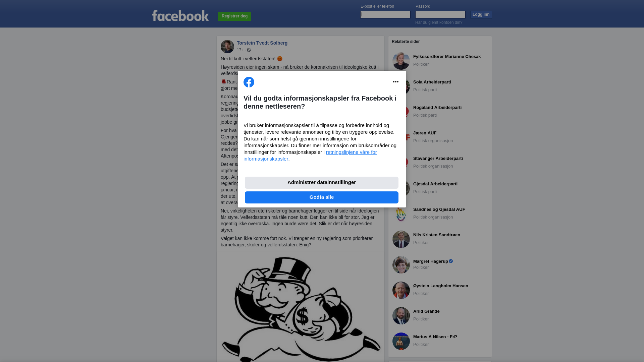Open Marianne Chesak's profile avatar

pos(401,61)
